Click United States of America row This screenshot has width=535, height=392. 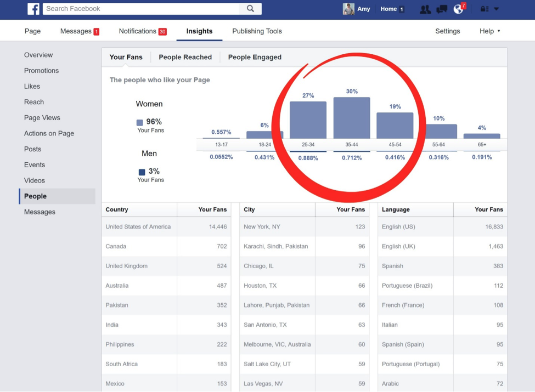click(166, 226)
